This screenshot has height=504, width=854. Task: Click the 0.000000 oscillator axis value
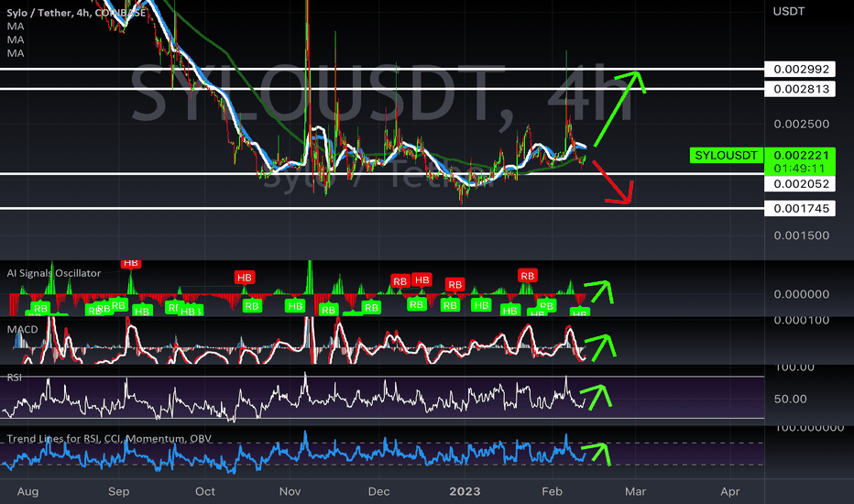click(801, 294)
